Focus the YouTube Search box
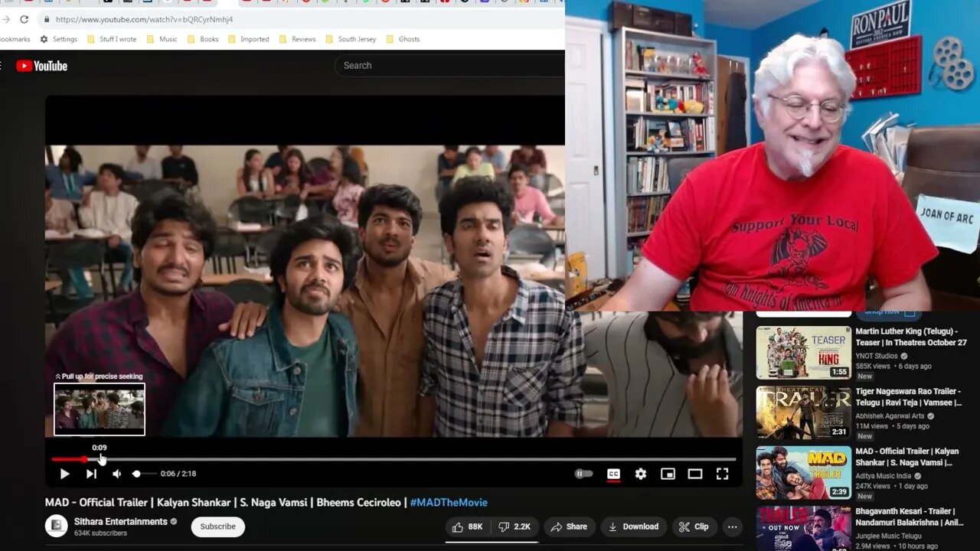This screenshot has height=551, width=980. click(x=449, y=66)
